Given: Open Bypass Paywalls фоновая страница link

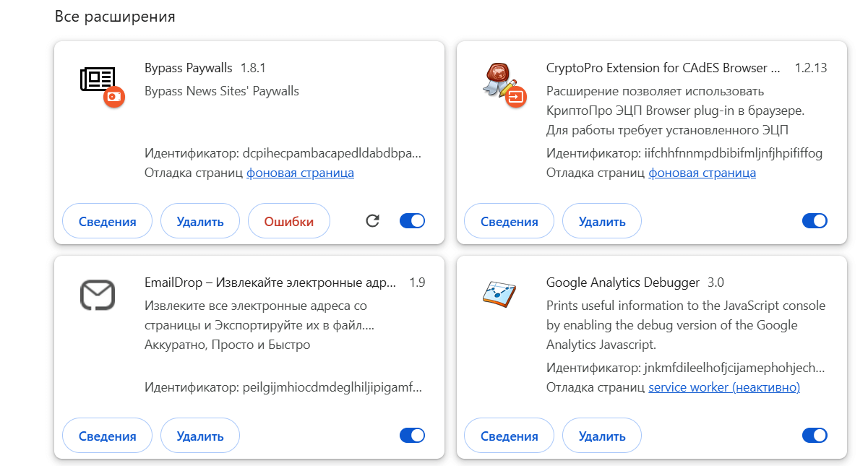Looking at the screenshot, I should coord(301,173).
